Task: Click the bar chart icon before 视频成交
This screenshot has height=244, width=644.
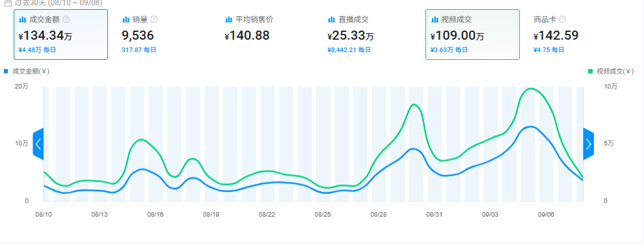Action: tap(435, 20)
